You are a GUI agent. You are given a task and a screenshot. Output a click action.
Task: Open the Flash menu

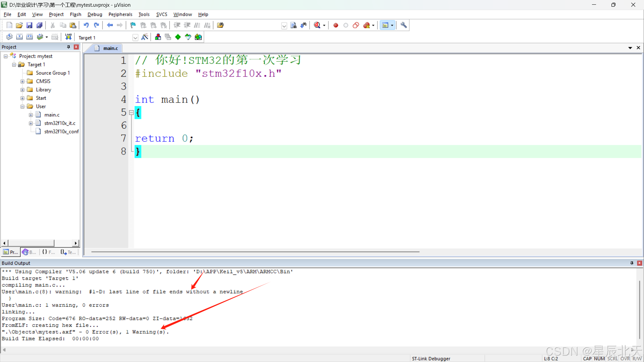click(x=75, y=14)
